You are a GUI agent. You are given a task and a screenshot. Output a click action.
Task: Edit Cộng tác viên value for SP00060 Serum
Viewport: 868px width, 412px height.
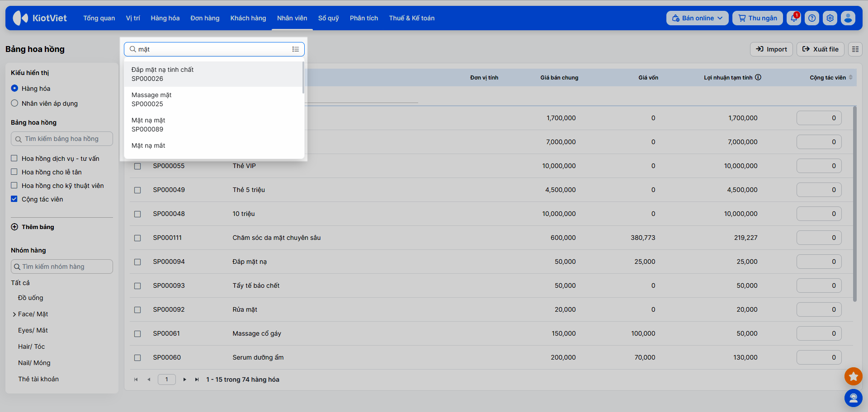point(819,357)
